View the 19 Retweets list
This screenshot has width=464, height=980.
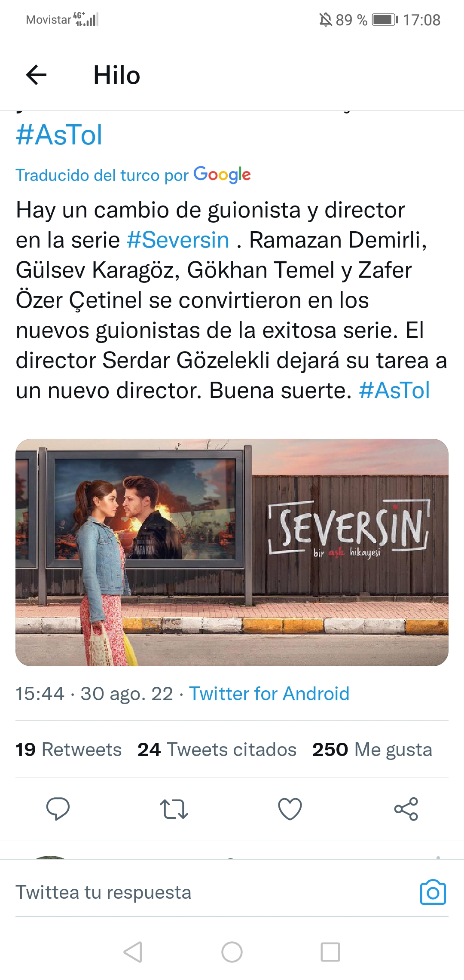point(69,750)
